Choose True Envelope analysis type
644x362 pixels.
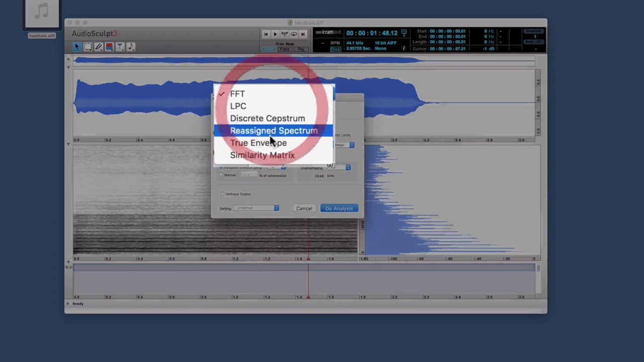pyautogui.click(x=273, y=143)
